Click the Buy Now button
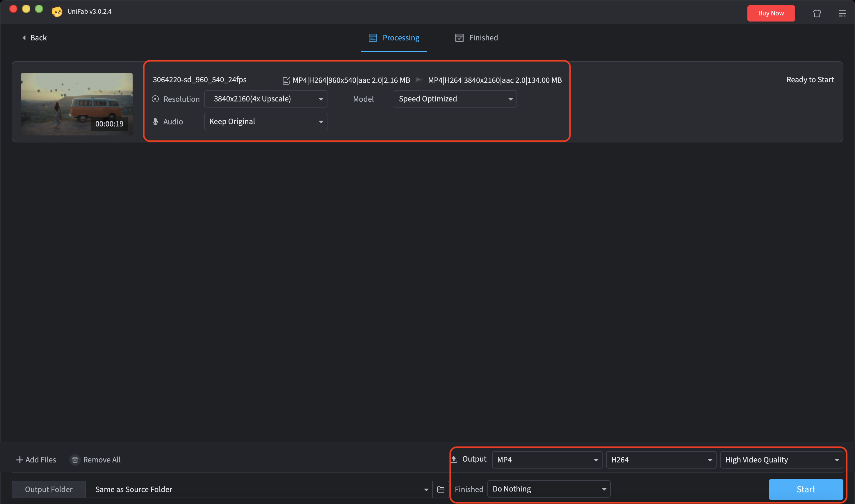 (771, 13)
